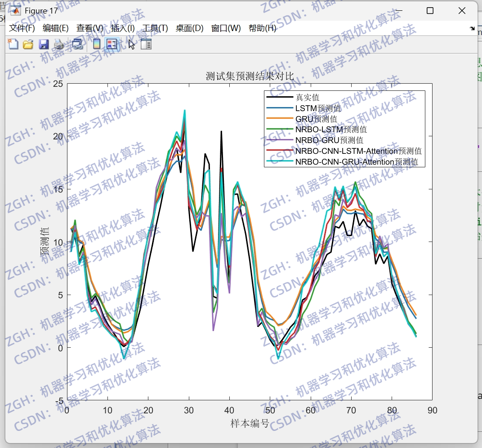Click the x-axis tick label 90
The height and width of the screenshot is (448, 482).
pos(432,410)
